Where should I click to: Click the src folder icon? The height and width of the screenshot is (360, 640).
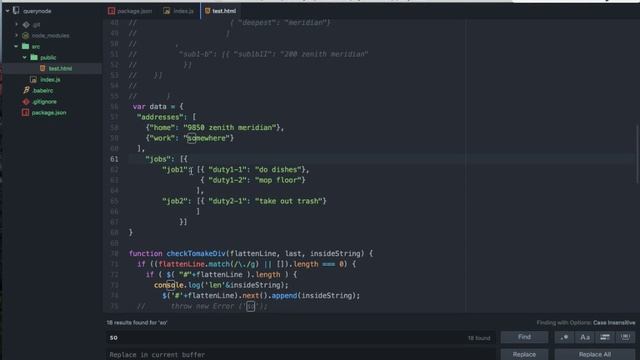25,47
